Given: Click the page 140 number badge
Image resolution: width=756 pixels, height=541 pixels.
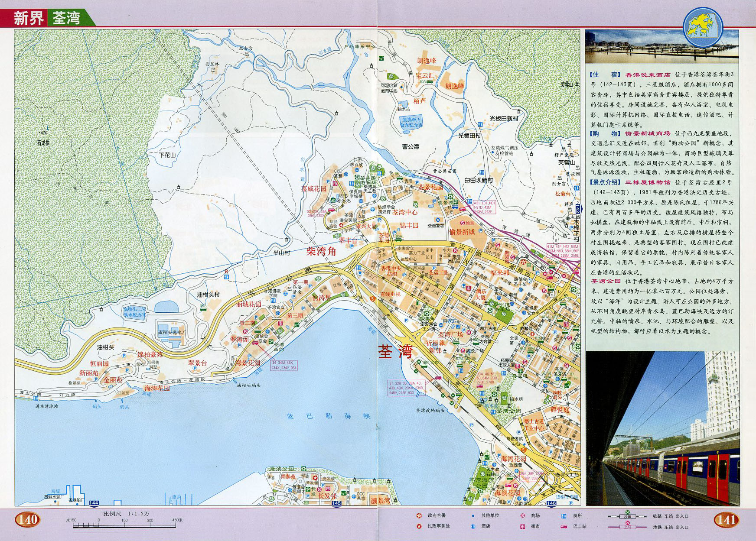Looking at the screenshot, I should pos(27,519).
